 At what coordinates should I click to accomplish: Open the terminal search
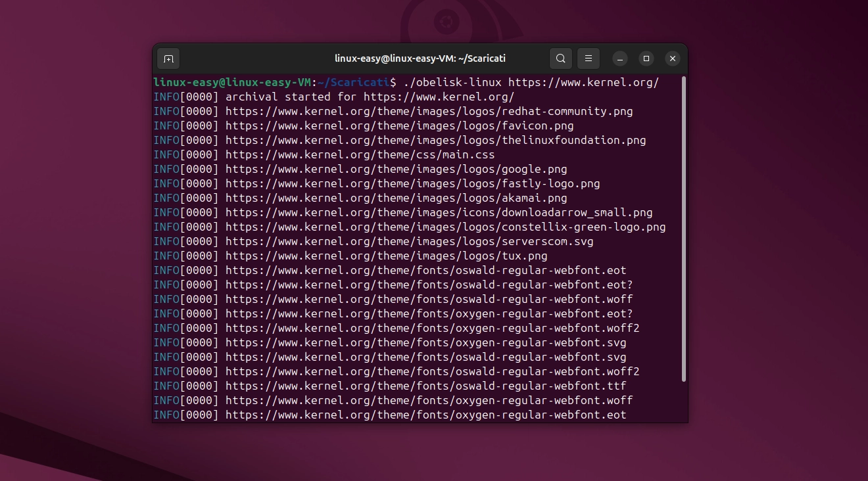pos(560,58)
